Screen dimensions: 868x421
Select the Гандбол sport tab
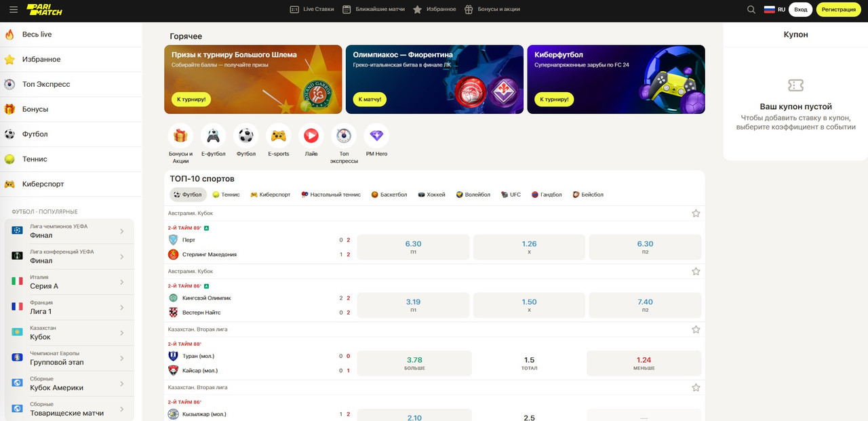547,195
